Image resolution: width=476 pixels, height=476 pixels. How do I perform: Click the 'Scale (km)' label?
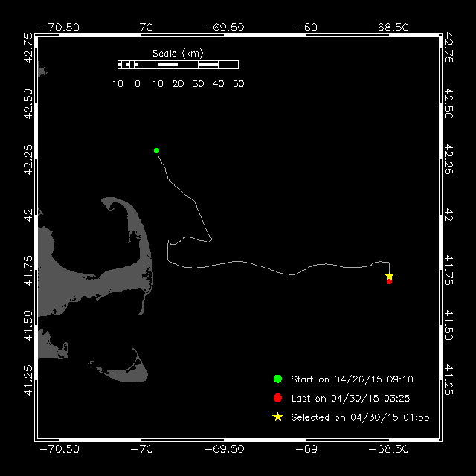[178, 54]
